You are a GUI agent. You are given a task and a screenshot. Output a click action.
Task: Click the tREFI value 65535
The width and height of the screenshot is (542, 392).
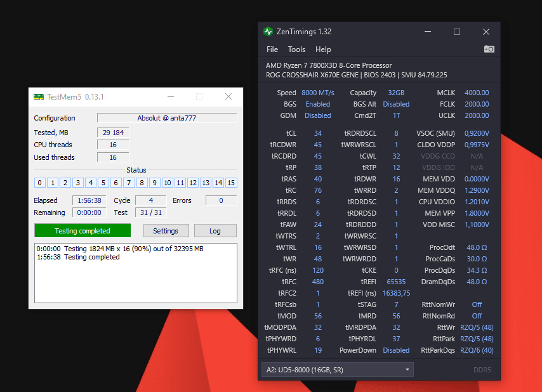coord(396,282)
